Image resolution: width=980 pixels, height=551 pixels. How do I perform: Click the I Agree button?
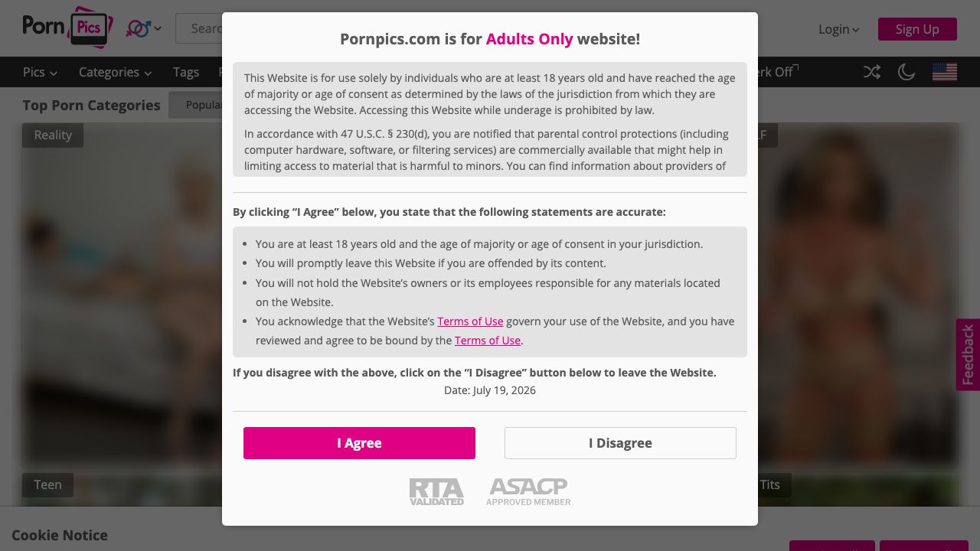pos(359,443)
